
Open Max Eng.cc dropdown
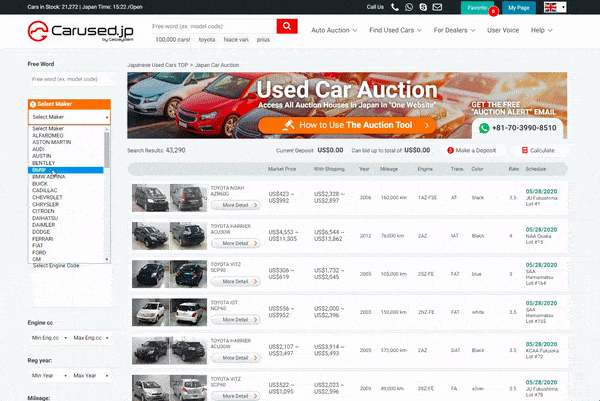coord(91,338)
